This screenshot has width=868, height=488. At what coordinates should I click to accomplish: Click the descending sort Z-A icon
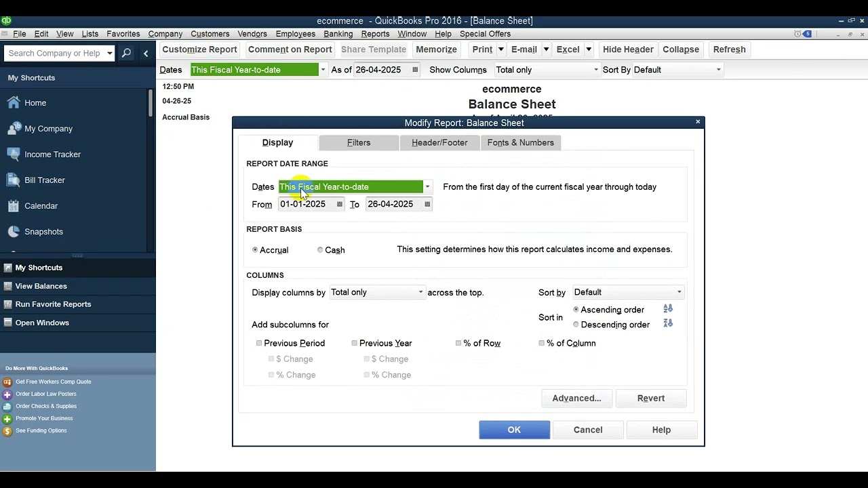(x=668, y=324)
